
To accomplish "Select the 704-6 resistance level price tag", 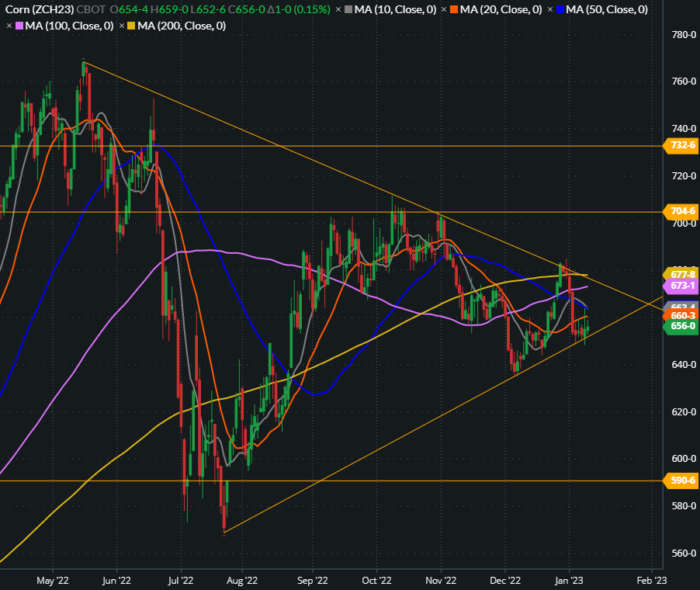I will click(681, 211).
